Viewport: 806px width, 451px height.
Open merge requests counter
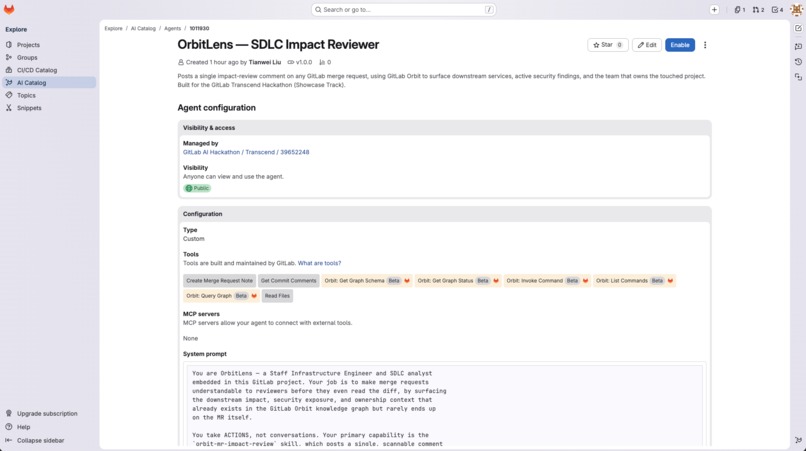(x=758, y=10)
